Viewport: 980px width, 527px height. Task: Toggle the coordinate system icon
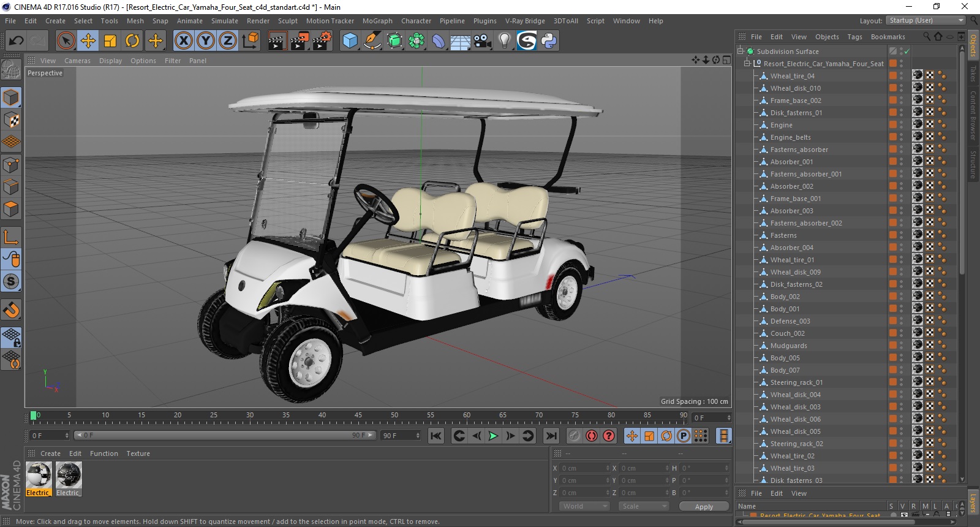pos(250,41)
